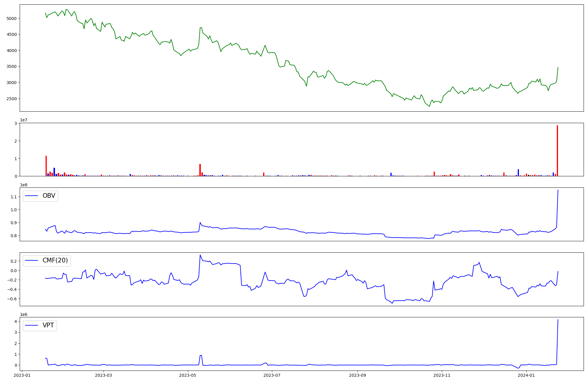Click the 2023-01 x-axis tick label

click(22, 375)
